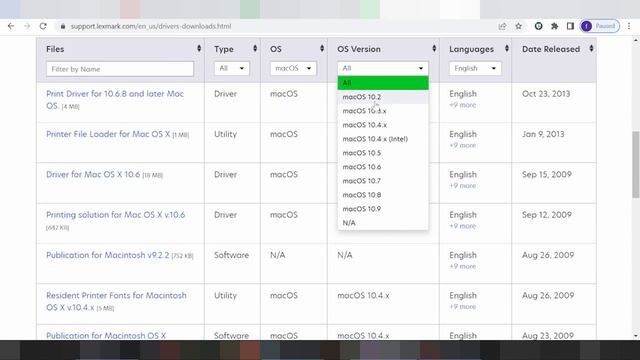Select All in OS Version list

click(383, 83)
